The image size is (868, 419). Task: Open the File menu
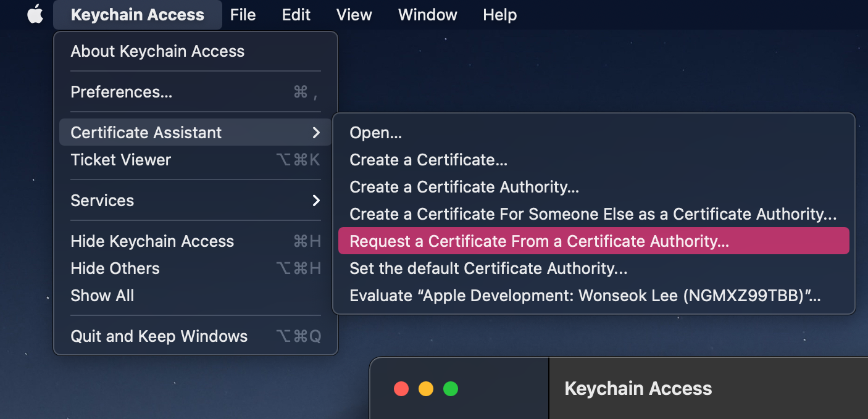pos(243,15)
